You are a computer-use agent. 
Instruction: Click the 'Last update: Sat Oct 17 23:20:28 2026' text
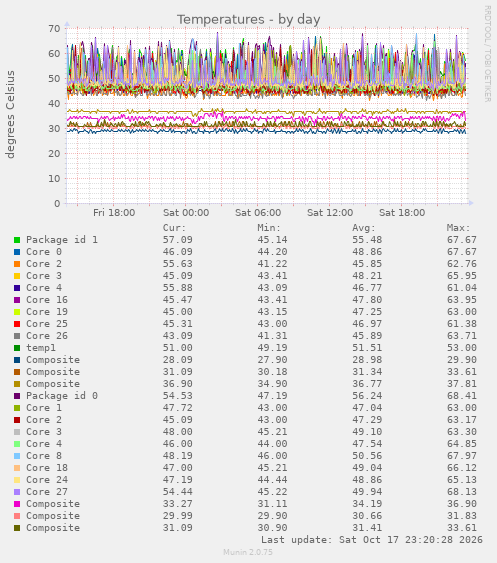372,540
